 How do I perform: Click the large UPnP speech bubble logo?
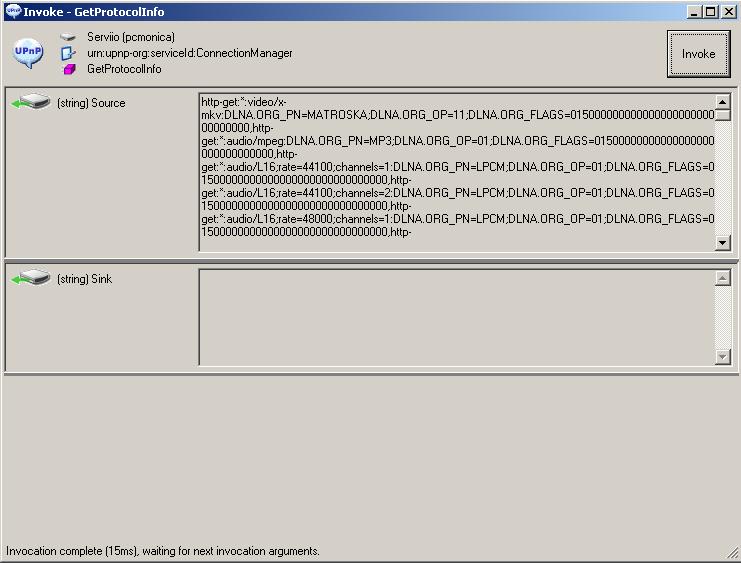click(28, 53)
